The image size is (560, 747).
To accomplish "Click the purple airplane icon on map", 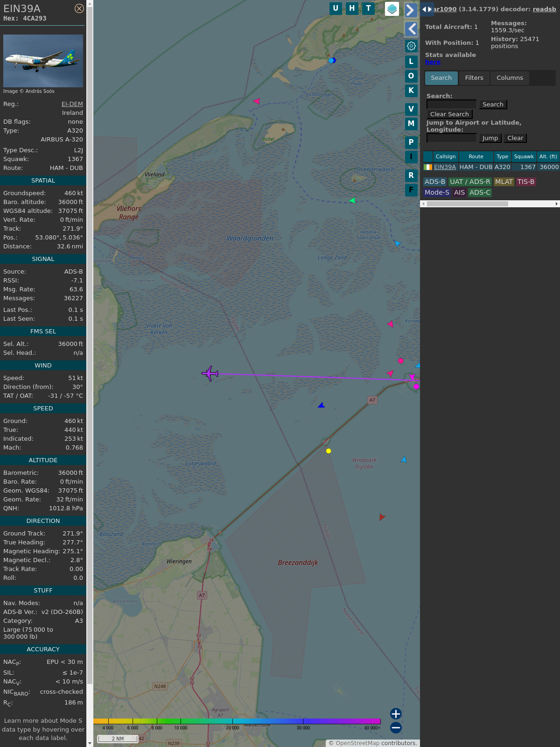I will click(210, 373).
